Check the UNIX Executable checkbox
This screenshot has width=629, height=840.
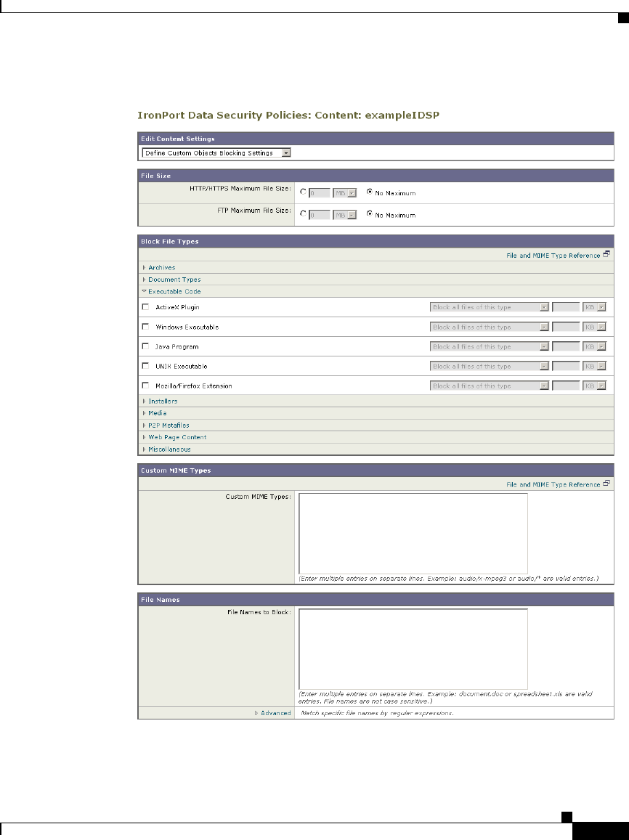click(x=145, y=366)
